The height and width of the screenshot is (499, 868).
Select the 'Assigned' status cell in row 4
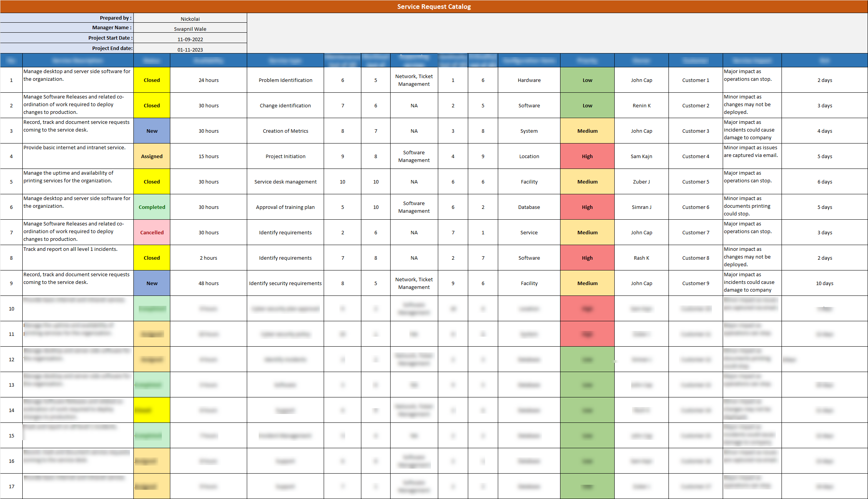point(151,156)
